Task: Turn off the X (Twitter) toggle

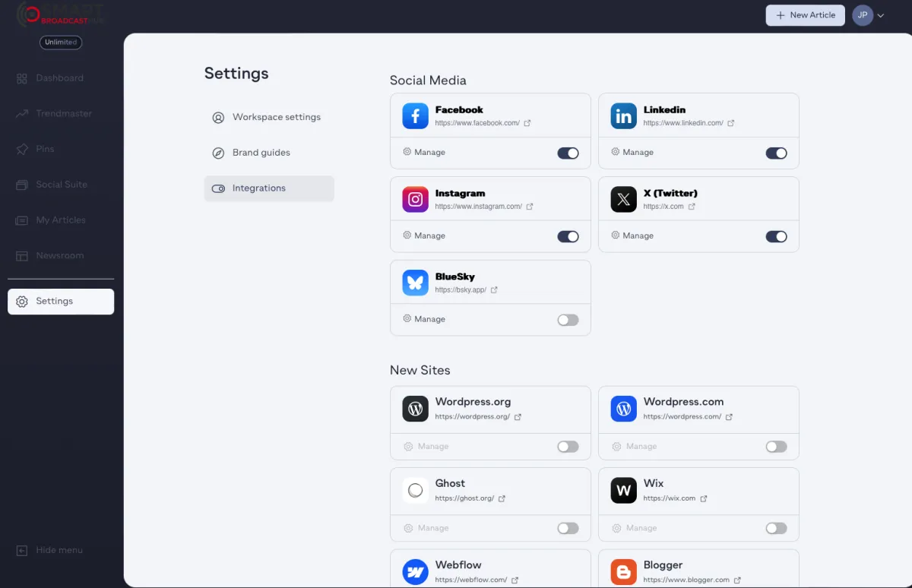Action: tap(776, 237)
